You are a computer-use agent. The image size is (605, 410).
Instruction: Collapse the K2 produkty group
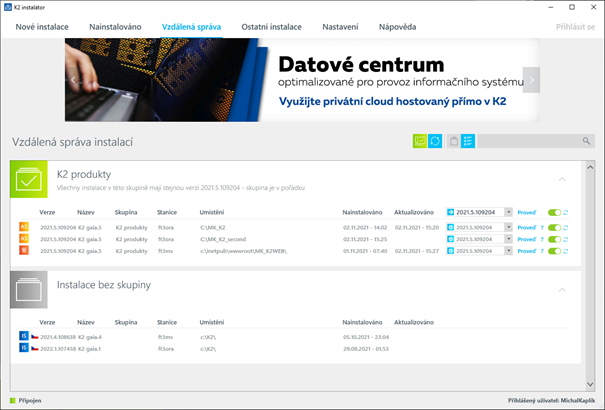(x=562, y=179)
